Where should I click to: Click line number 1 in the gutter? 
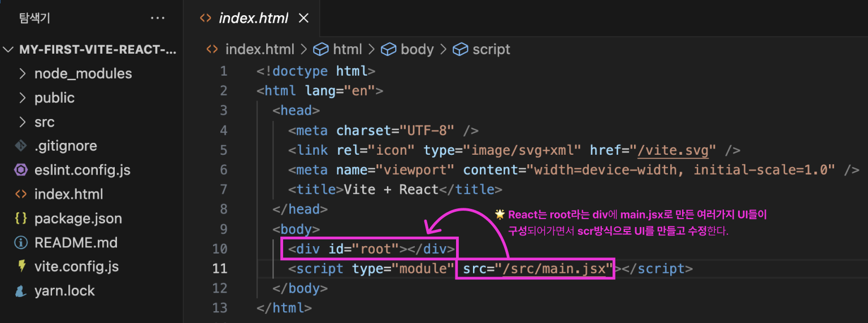coord(224,71)
